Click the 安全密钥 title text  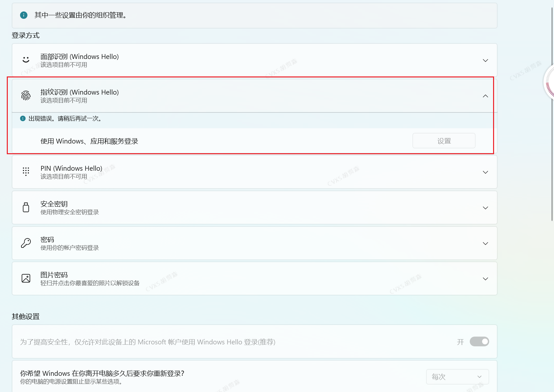(x=54, y=204)
